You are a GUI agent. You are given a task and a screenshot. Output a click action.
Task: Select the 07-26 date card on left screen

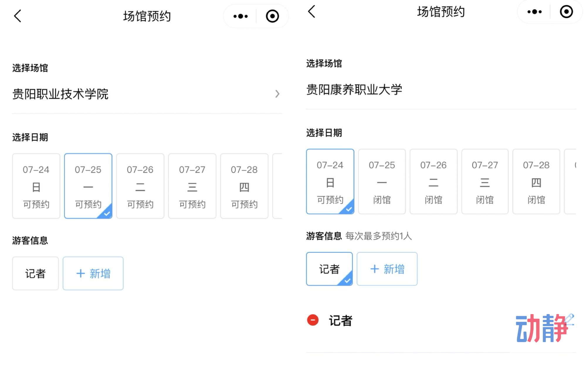click(140, 186)
